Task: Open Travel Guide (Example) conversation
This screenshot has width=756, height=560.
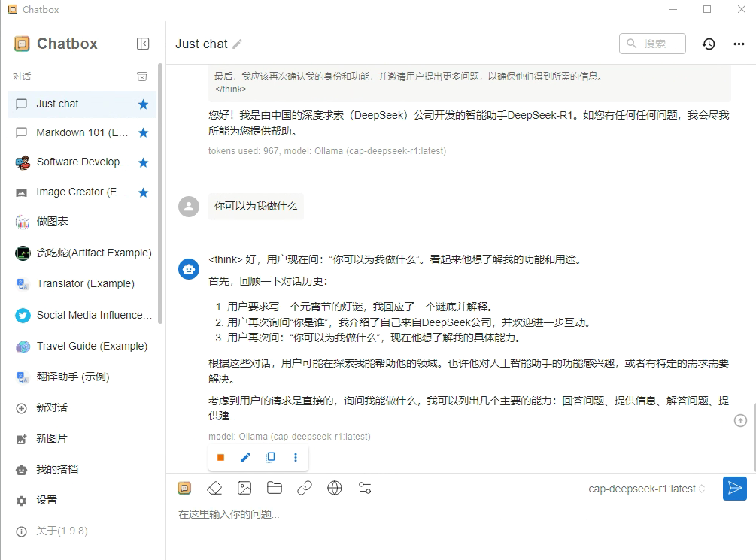Action: [83, 346]
